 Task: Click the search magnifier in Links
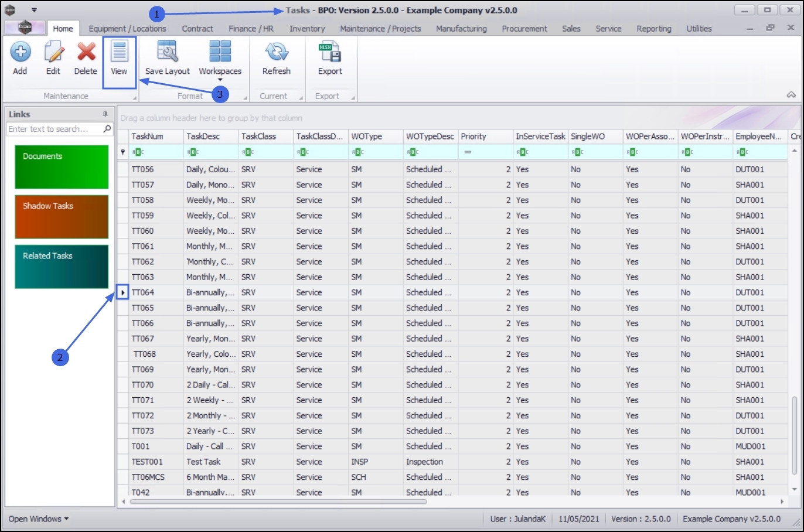(x=107, y=129)
